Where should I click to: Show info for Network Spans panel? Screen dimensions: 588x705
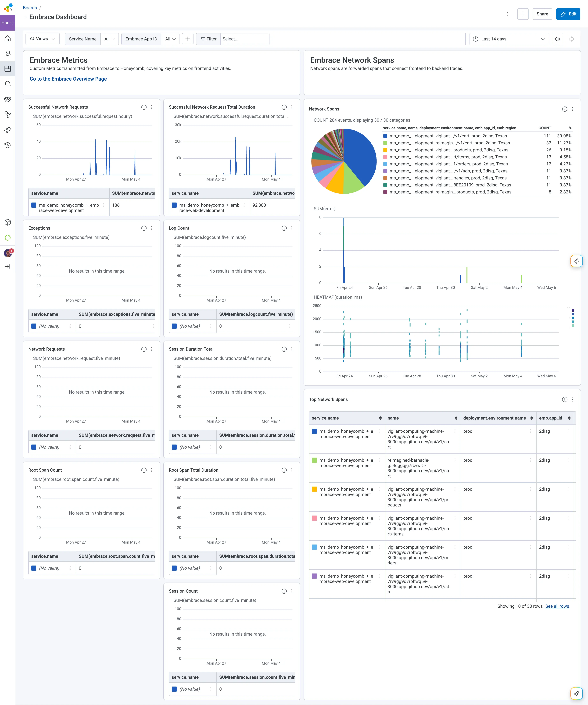click(x=564, y=109)
